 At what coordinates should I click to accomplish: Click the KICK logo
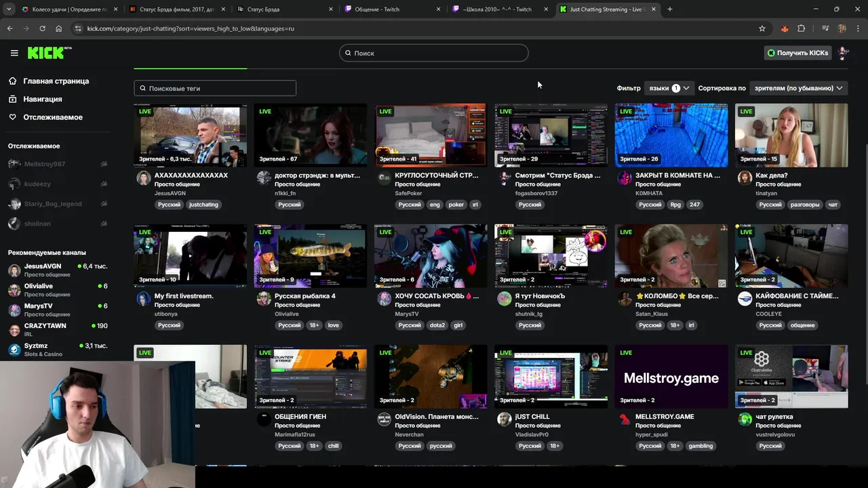point(48,53)
